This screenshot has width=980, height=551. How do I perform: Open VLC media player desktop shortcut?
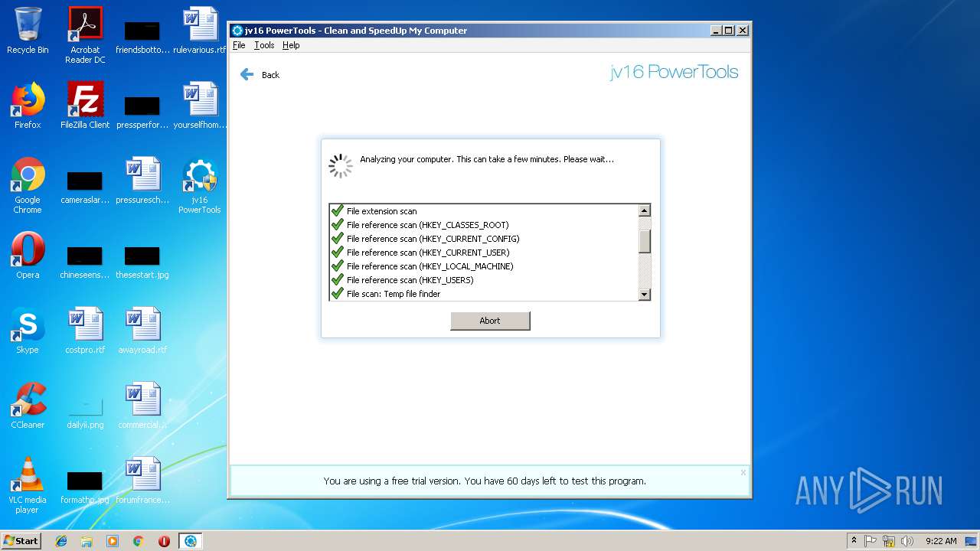pos(28,485)
